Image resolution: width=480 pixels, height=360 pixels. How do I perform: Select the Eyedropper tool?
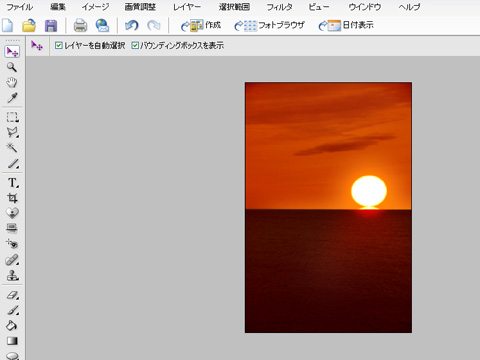(12, 98)
